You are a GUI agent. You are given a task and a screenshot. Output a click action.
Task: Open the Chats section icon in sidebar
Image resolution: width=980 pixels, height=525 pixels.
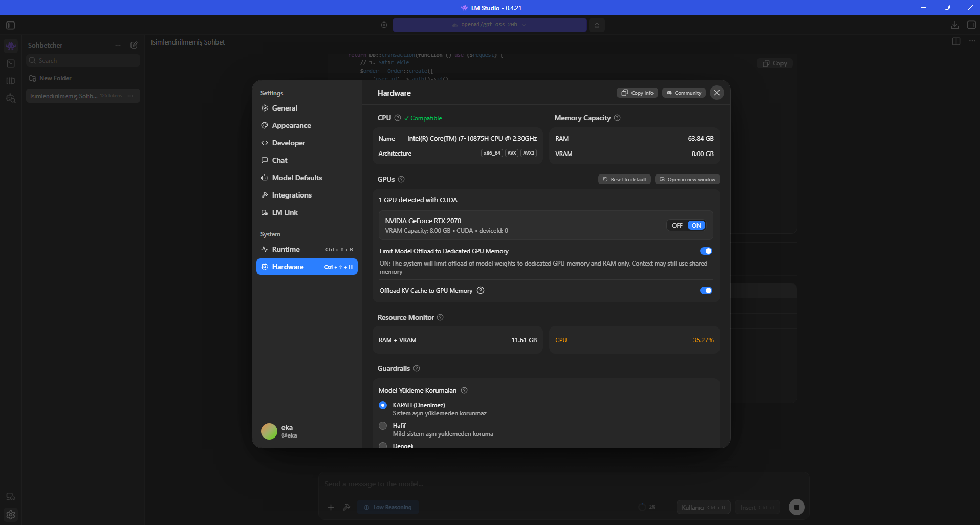coord(11,46)
